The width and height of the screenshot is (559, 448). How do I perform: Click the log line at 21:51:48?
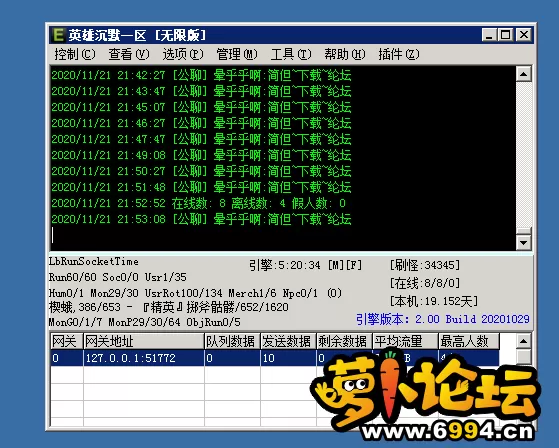pyautogui.click(x=201, y=187)
